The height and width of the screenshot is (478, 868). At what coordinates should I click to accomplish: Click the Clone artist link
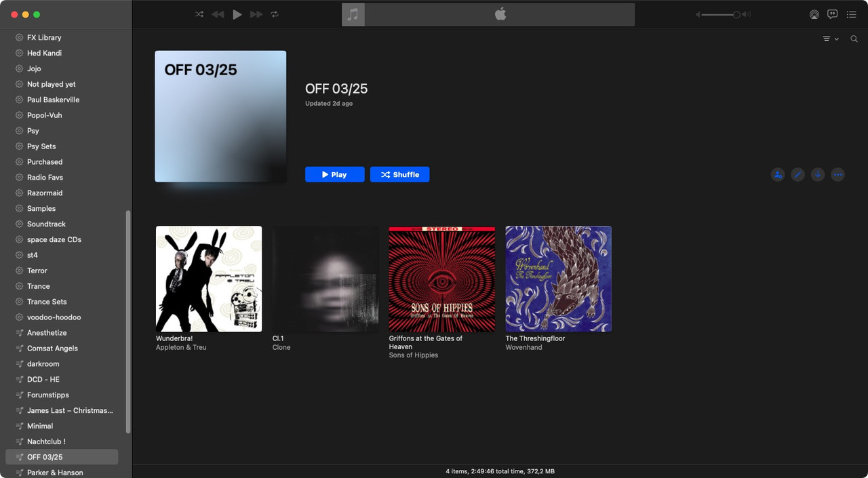click(281, 347)
